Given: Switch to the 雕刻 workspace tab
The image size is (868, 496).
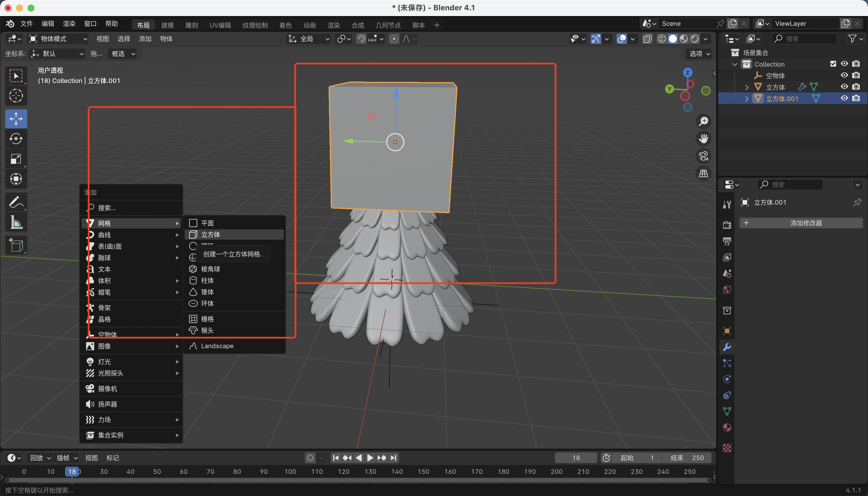Looking at the screenshot, I should [191, 25].
